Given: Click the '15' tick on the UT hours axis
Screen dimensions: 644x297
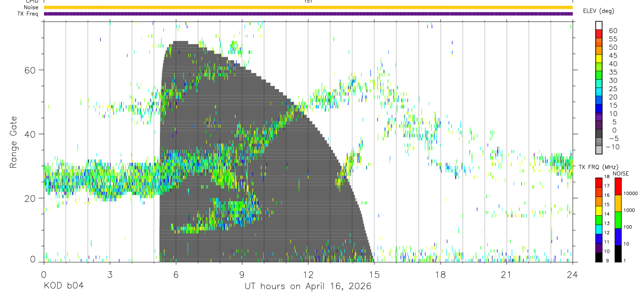Looking at the screenshot, I should (374, 274).
